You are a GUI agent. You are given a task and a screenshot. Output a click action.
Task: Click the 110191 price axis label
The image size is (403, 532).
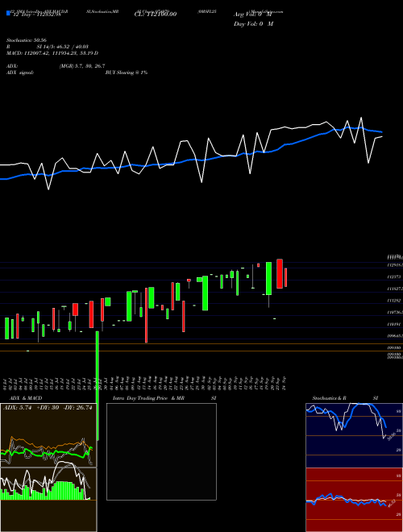click(x=393, y=324)
